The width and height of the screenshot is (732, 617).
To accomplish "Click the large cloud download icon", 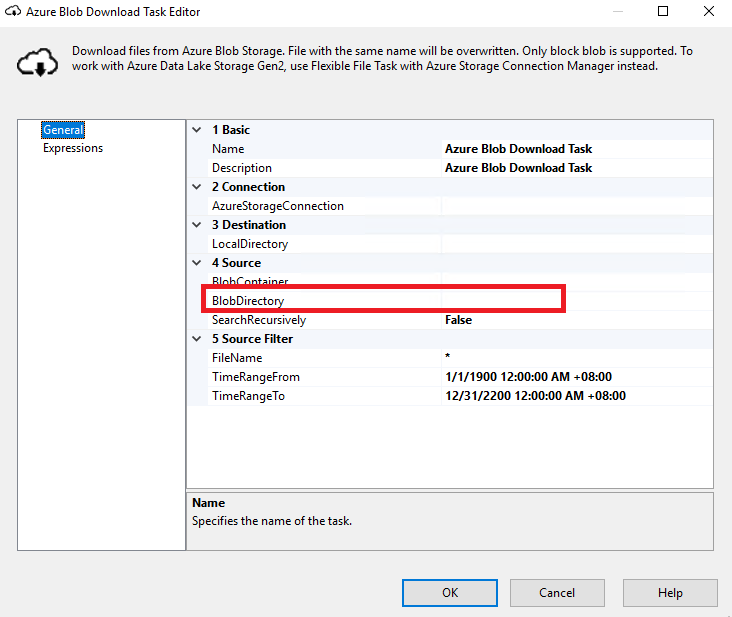I will 38,62.
